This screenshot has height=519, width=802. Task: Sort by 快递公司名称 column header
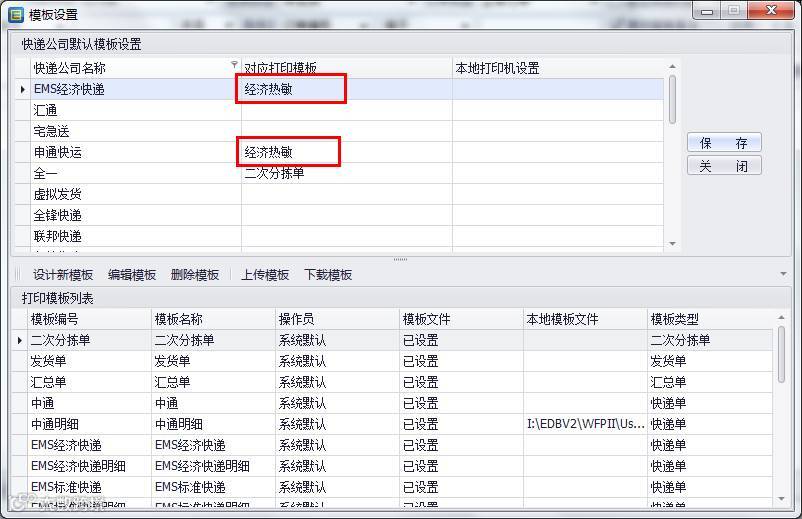pos(136,68)
